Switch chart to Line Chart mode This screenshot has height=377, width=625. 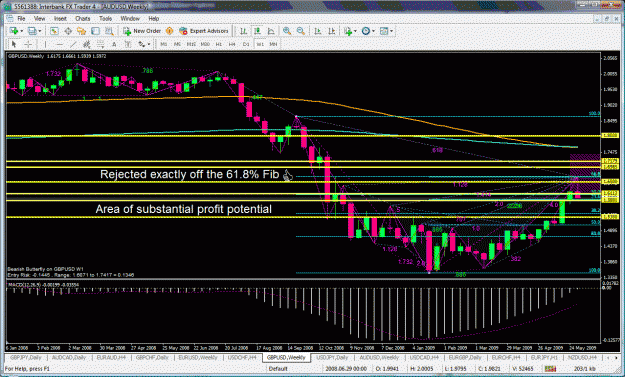pyautogui.click(x=271, y=31)
